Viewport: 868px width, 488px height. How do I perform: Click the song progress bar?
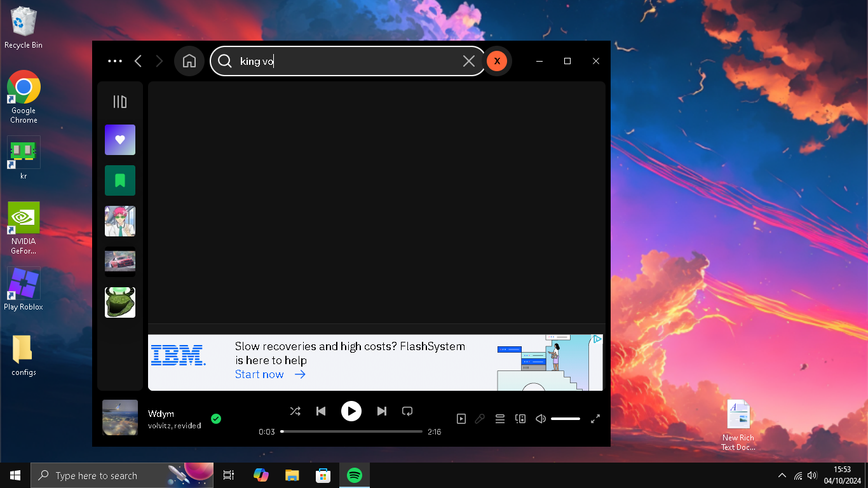(x=351, y=431)
